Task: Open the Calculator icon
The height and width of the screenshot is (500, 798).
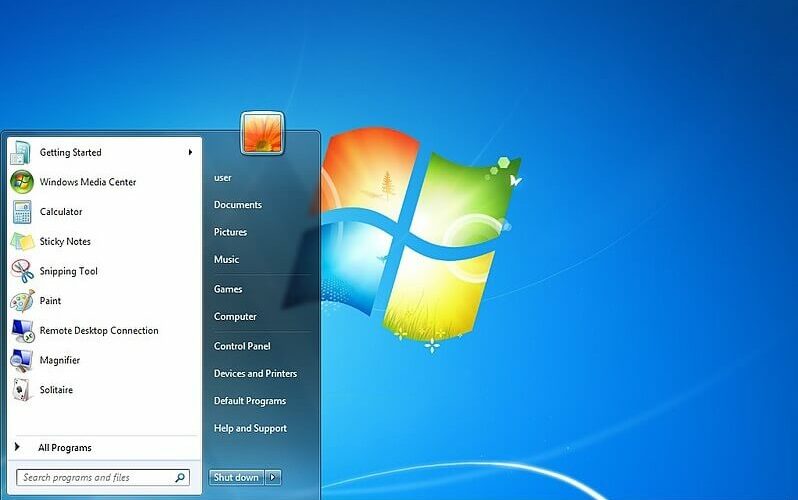Action: tap(22, 212)
